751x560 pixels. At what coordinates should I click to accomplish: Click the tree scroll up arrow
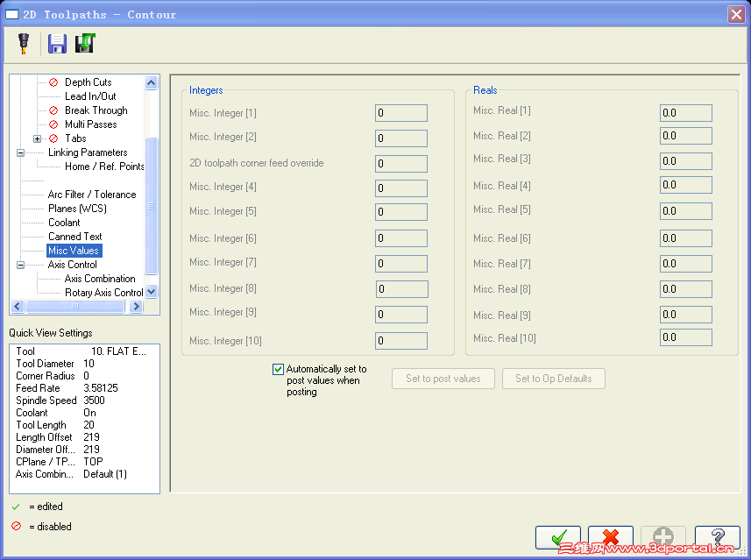[151, 83]
